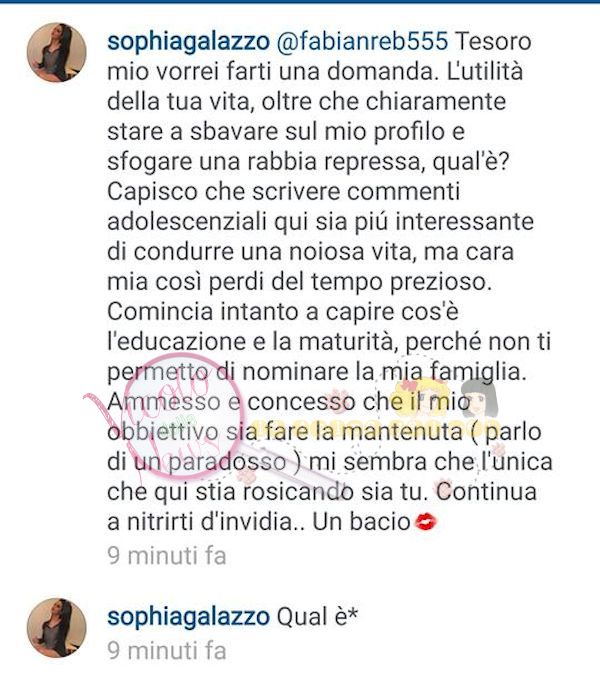Viewport: 600px width, 677px height.
Task: Open the avatar next to "Qual è*"
Action: click(57, 628)
